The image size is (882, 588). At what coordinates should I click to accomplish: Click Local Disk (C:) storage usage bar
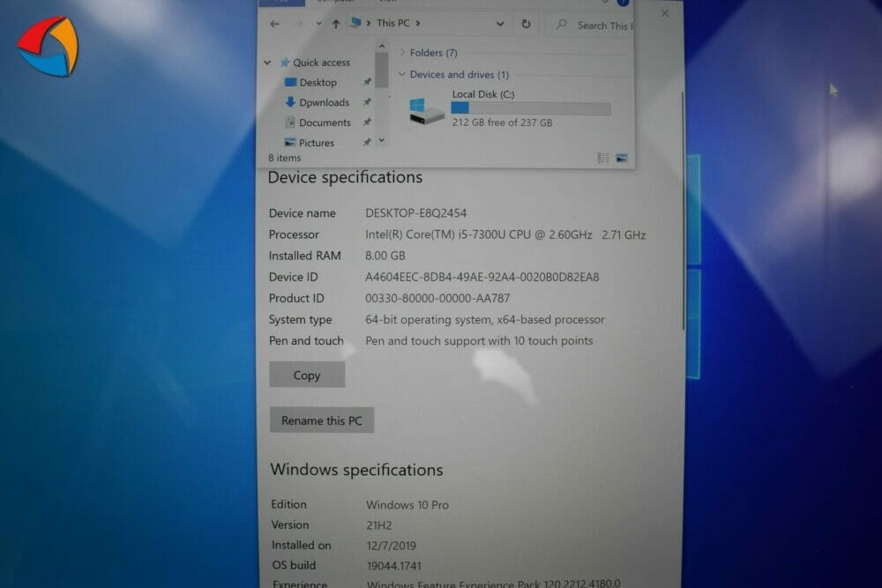[x=530, y=108]
